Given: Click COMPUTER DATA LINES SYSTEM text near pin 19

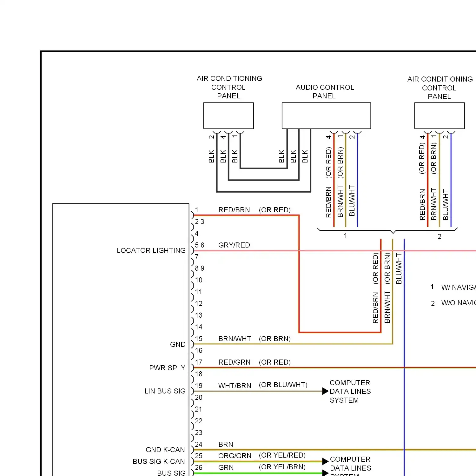Looking at the screenshot, I should [350, 391].
